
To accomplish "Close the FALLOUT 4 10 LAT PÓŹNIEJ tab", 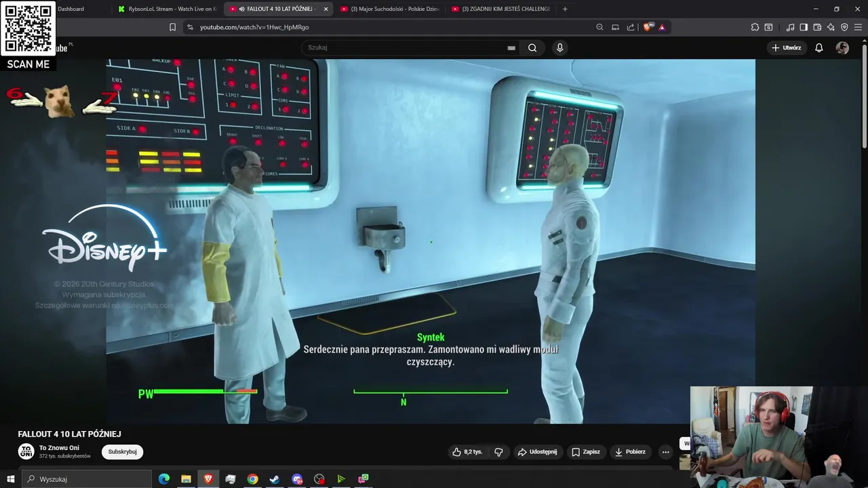I will point(325,9).
